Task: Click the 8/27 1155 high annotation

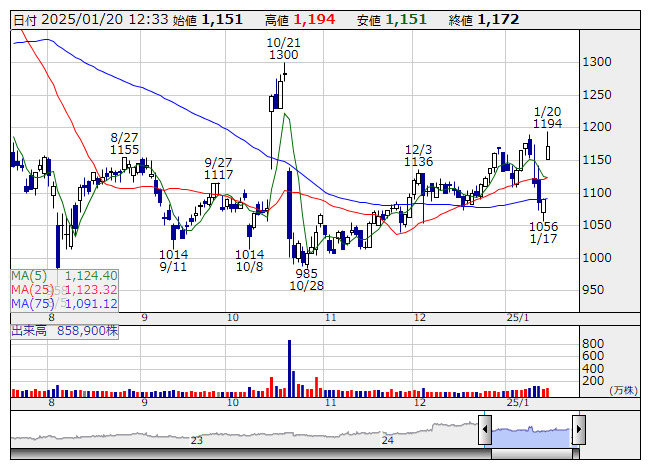Action: tap(125, 144)
